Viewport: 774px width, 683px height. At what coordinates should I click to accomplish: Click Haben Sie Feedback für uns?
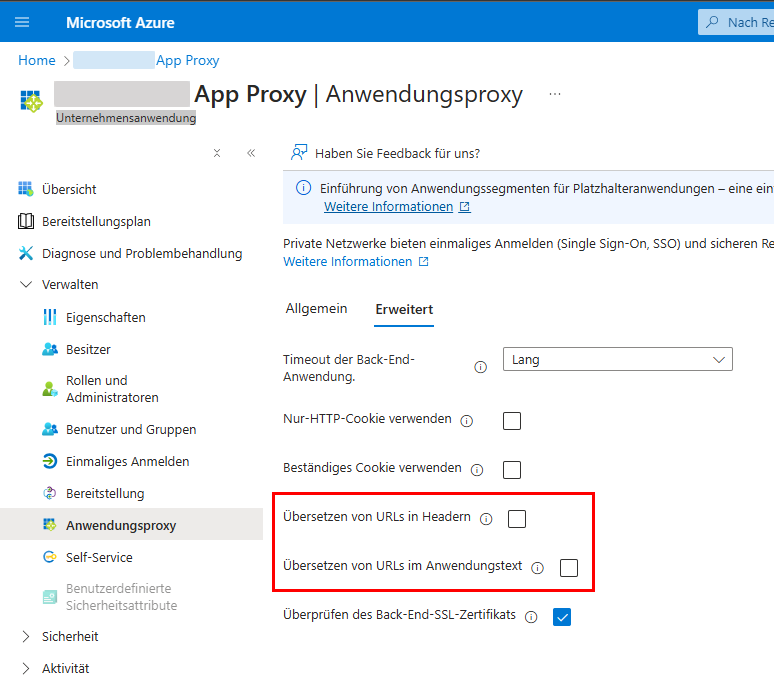point(397,153)
